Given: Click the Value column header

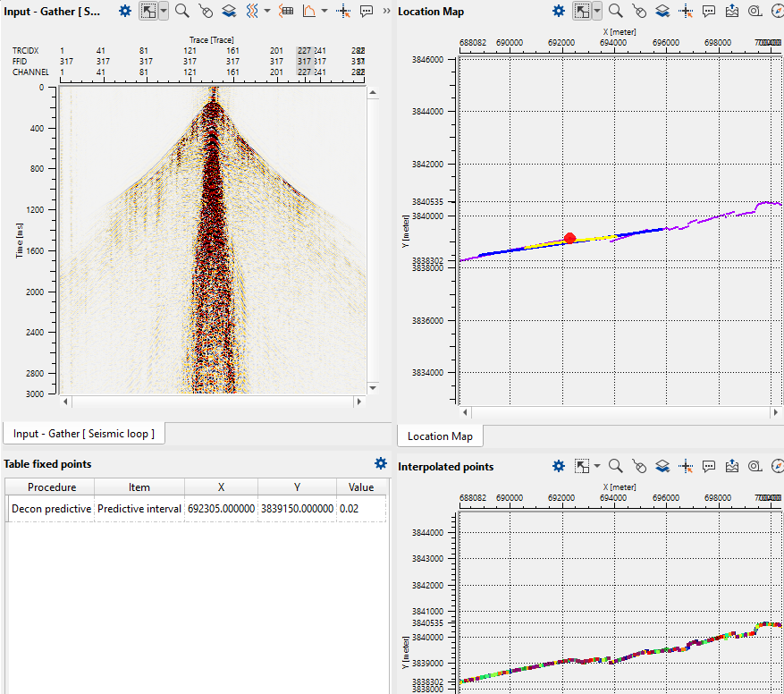Looking at the screenshot, I should tap(361, 487).
